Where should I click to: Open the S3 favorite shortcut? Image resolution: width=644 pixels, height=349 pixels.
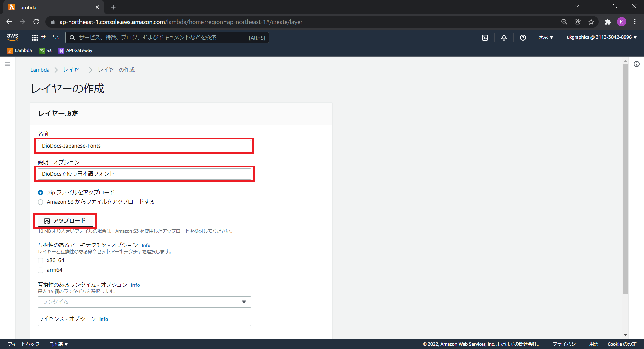coord(45,51)
